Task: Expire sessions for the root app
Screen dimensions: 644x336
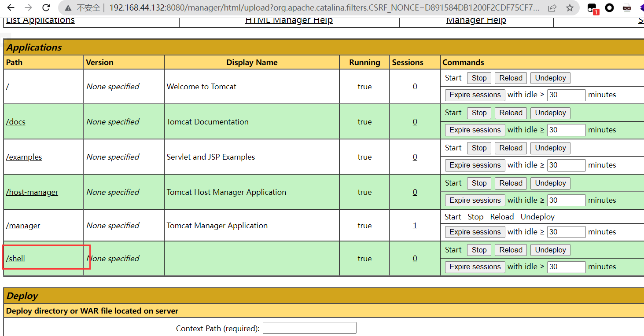Action: tap(475, 95)
